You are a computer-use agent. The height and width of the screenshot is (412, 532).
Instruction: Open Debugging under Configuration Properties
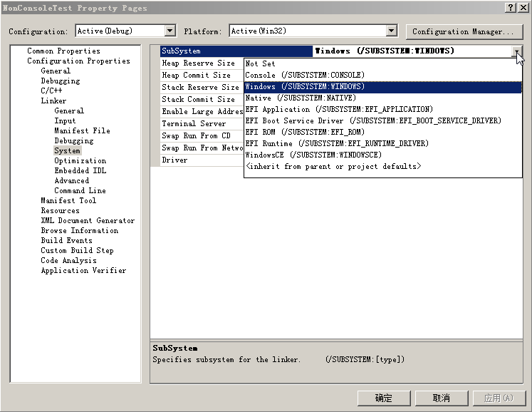(x=61, y=81)
